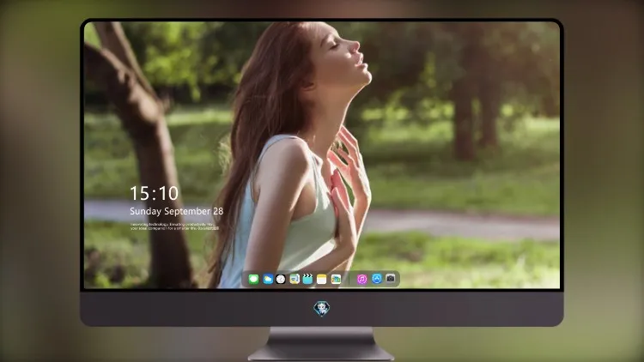
Task: Open the Weather app in dock
Action: (x=268, y=280)
